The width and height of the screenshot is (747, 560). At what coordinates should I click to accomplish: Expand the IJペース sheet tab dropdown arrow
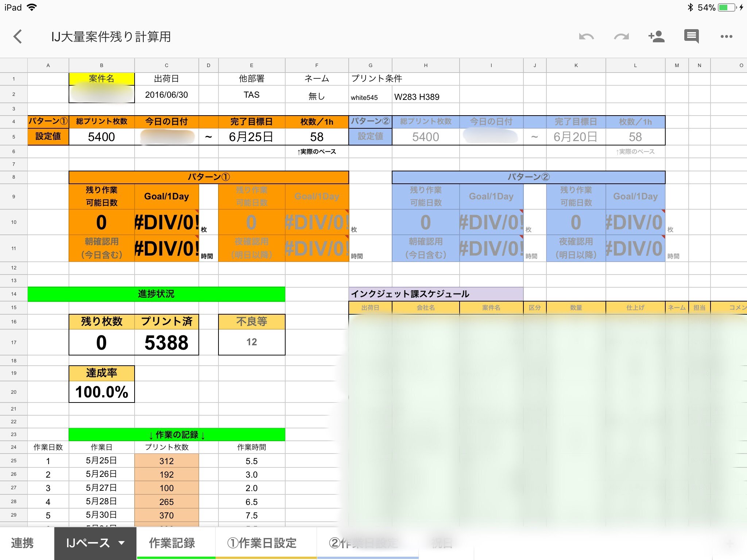(x=122, y=543)
